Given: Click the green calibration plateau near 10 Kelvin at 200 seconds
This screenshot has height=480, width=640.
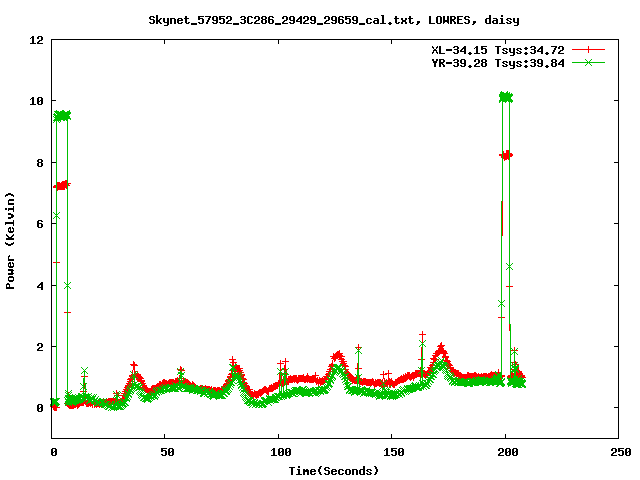Looking at the screenshot, I should point(506,97).
